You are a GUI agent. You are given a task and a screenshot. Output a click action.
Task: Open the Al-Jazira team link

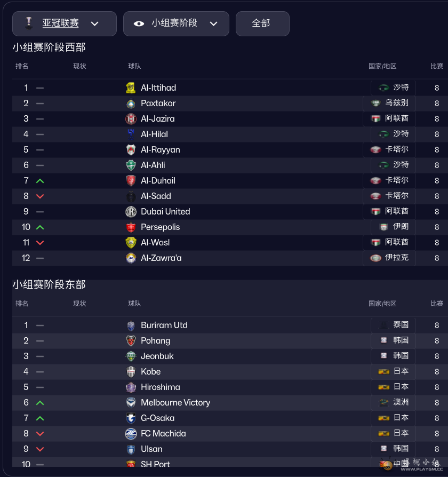[x=157, y=119]
